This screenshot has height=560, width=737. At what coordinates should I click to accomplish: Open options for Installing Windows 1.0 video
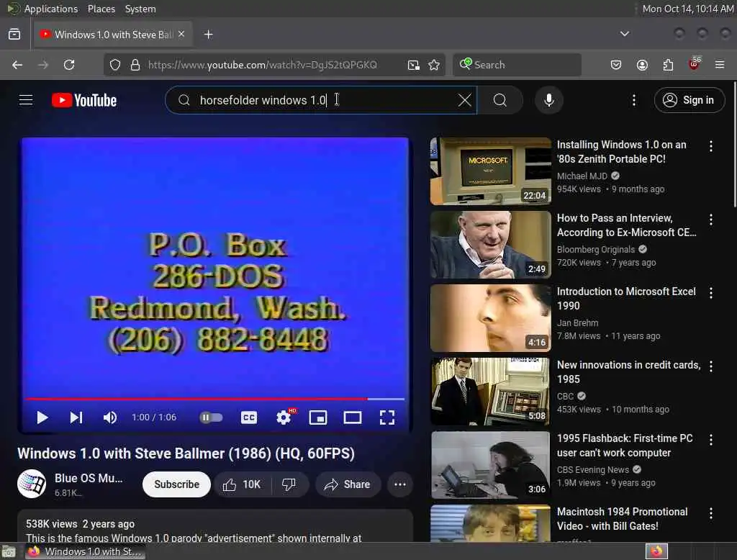(x=710, y=146)
